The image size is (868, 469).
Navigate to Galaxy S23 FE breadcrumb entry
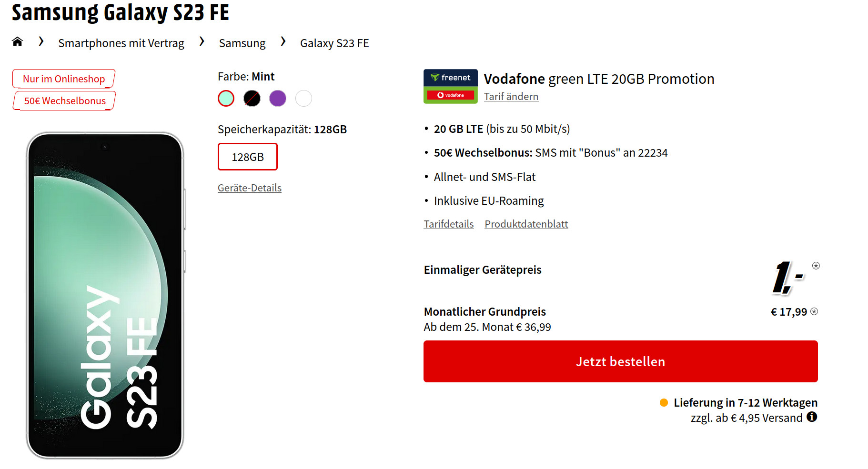pos(334,43)
